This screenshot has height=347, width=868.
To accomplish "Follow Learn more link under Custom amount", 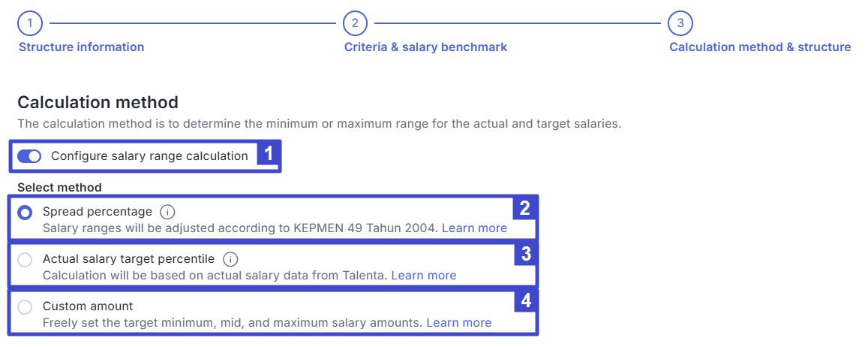I will pos(458,323).
